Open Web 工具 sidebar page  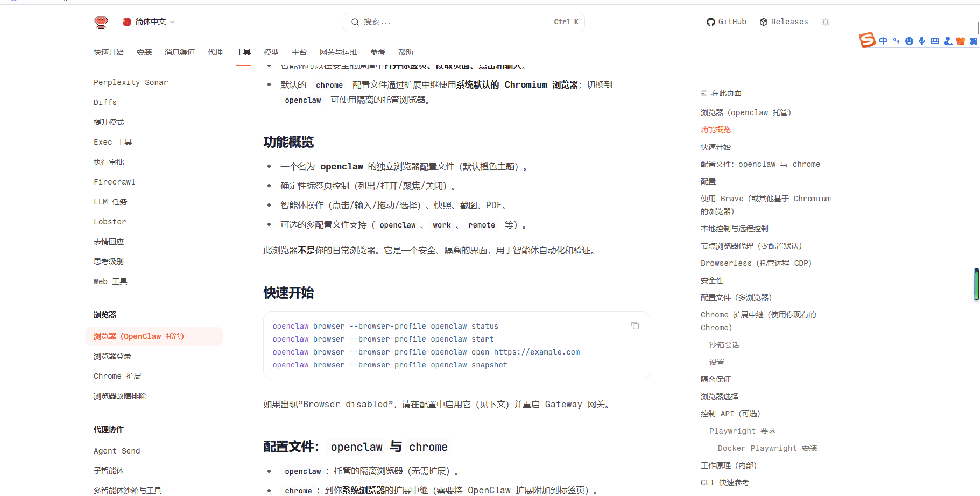pos(110,281)
